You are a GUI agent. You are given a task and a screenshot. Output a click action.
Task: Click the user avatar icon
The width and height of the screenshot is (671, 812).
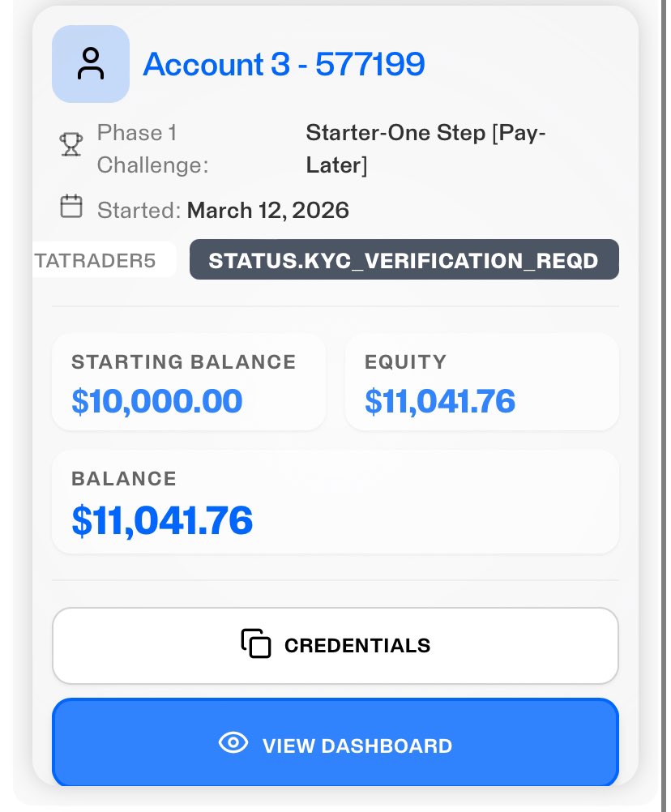(x=91, y=64)
